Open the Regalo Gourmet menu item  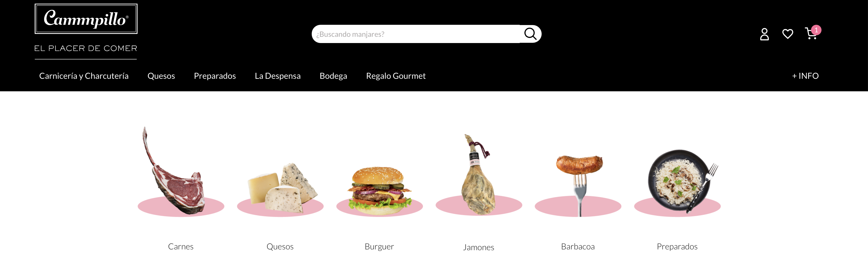tap(396, 76)
